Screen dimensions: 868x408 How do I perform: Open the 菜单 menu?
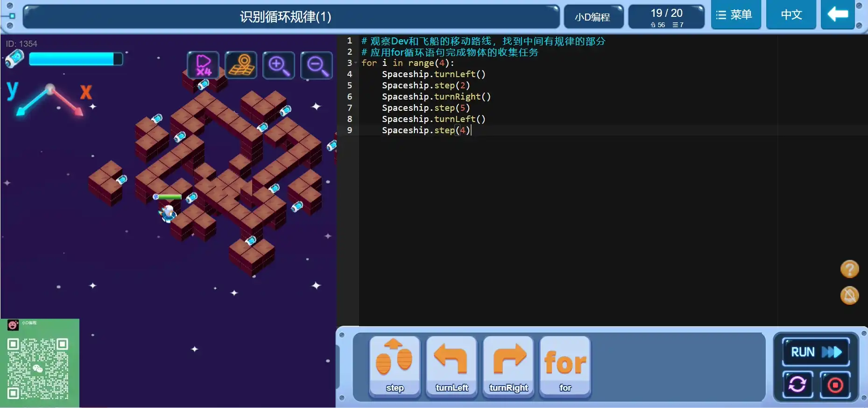(x=735, y=15)
